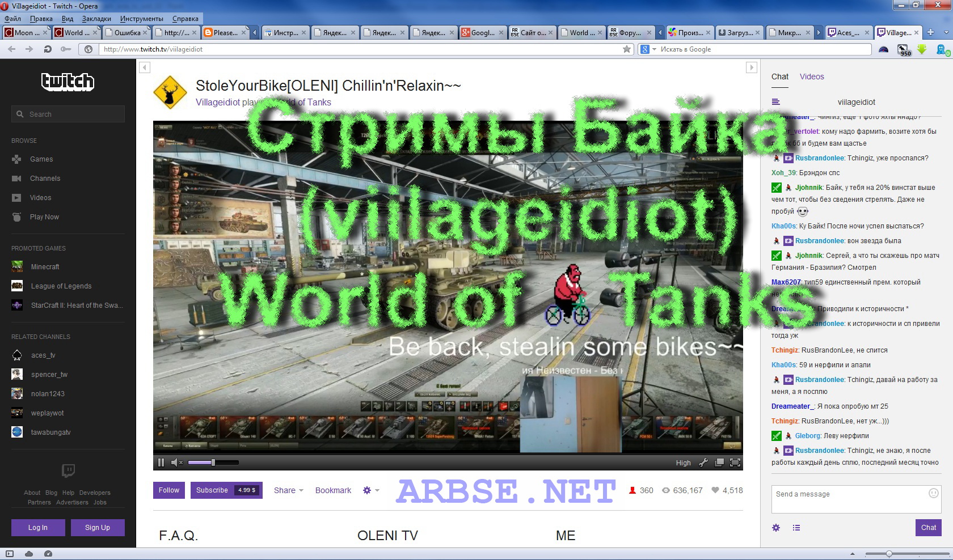
Task: Open channel gear options dropdown
Action: click(371, 491)
